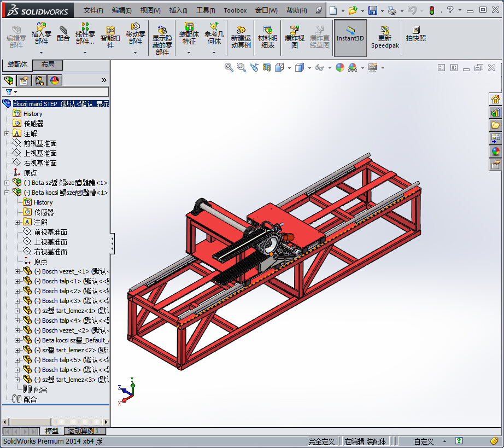Click Zoom to Fit magnifier icon
The height and width of the screenshot is (448, 504).
coord(228,67)
